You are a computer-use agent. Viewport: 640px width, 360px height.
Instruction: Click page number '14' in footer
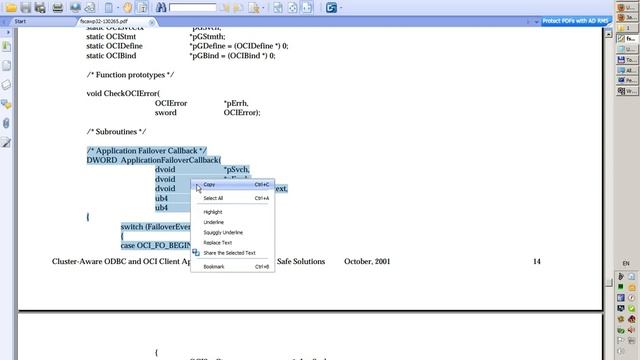(x=537, y=262)
